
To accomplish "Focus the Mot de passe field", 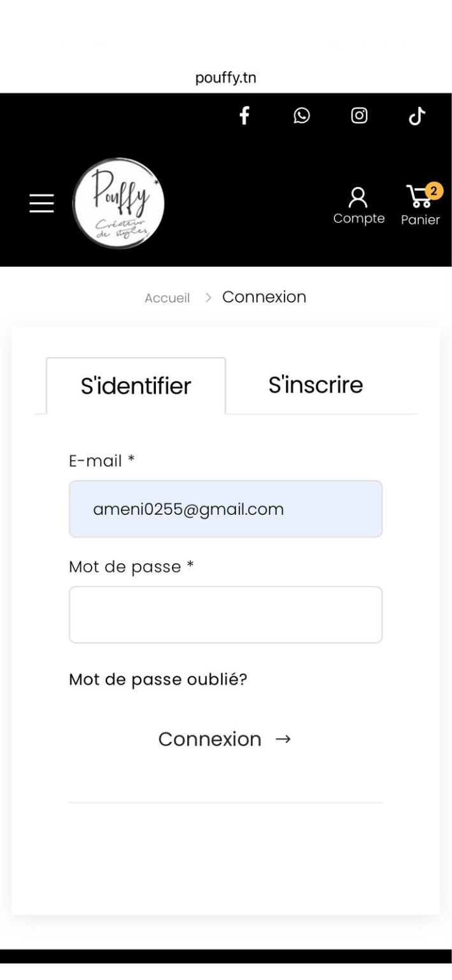I will click(x=225, y=615).
